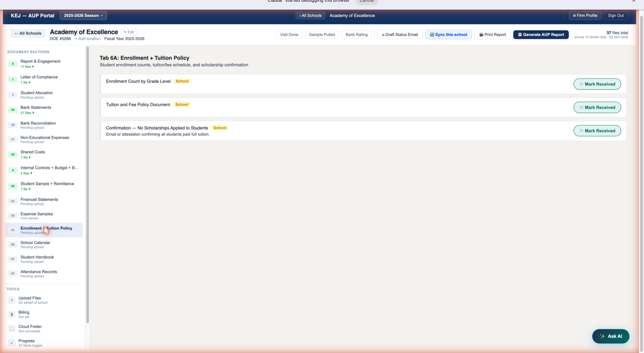Image resolution: width=644 pixels, height=353 pixels.
Task: Open the Attendance Records section
Action: click(44, 273)
